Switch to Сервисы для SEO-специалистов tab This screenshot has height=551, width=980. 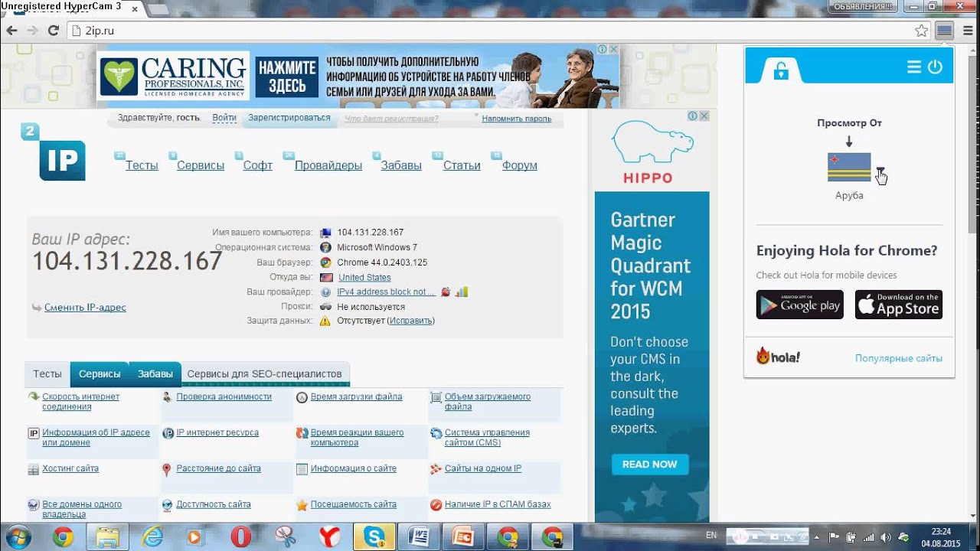pos(264,373)
